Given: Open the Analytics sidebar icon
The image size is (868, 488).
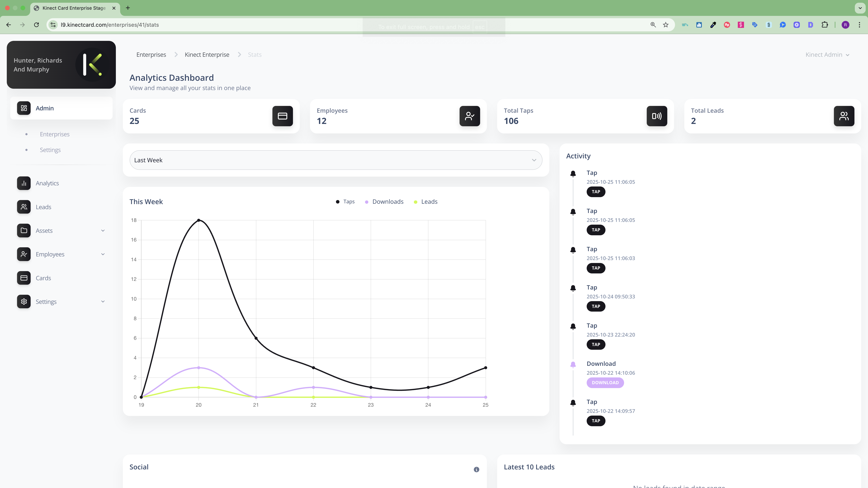Looking at the screenshot, I should (24, 183).
